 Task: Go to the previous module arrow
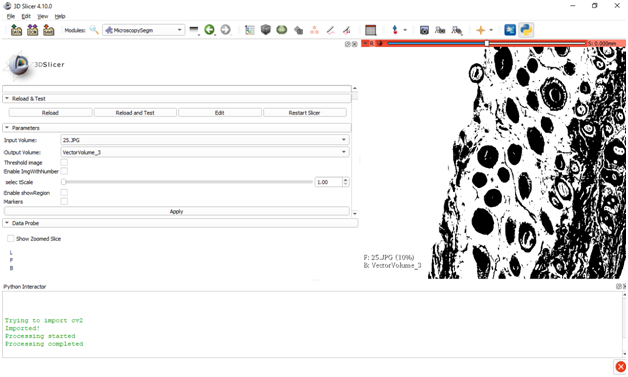(209, 30)
